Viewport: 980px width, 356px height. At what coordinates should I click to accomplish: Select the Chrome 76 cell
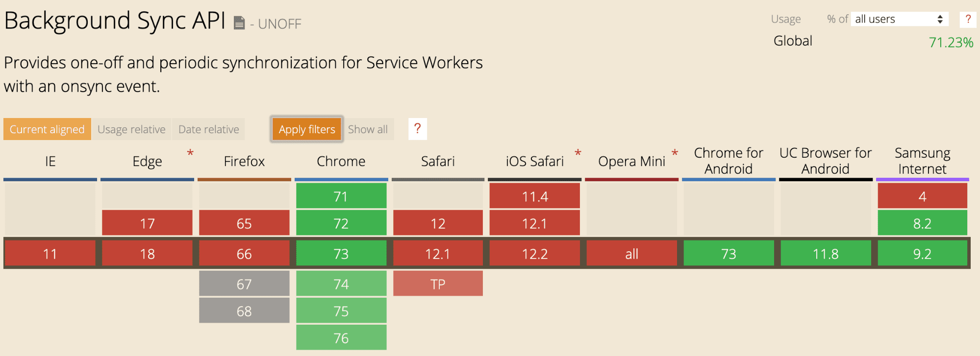341,337
